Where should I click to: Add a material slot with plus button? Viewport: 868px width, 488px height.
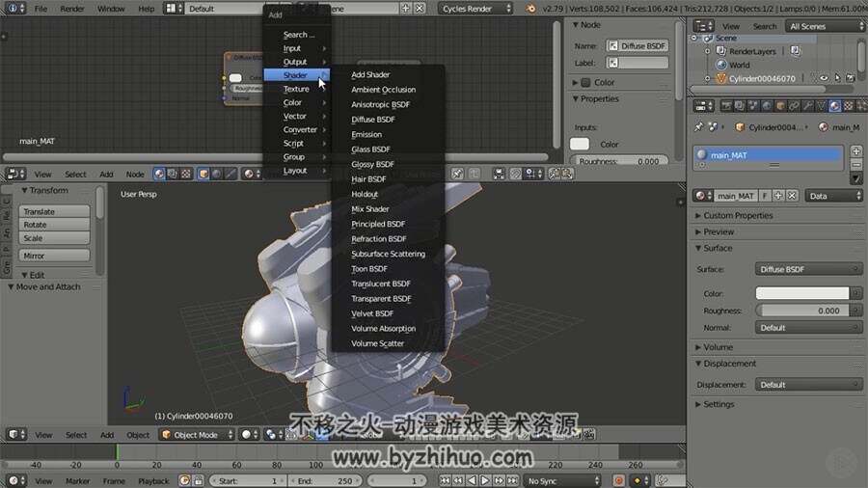click(x=855, y=151)
